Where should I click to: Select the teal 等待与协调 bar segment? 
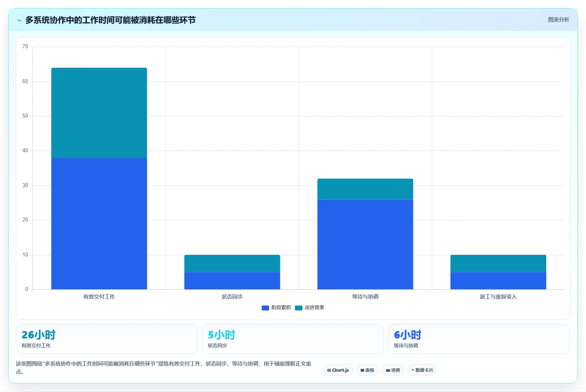pyautogui.click(x=365, y=189)
